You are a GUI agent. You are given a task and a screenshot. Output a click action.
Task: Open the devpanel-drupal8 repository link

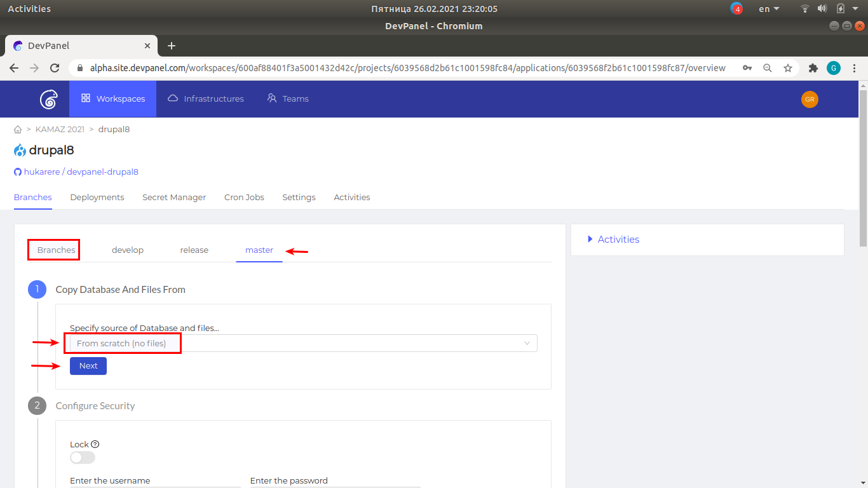tap(102, 172)
